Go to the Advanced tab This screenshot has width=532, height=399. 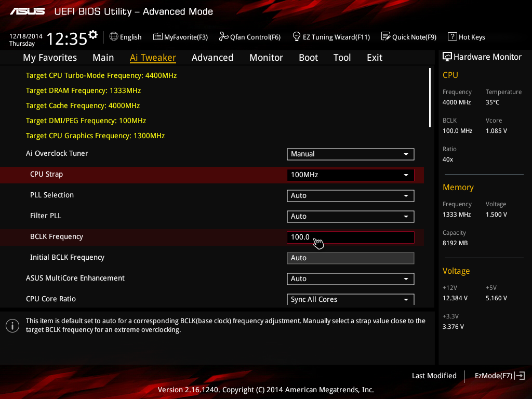coord(212,58)
